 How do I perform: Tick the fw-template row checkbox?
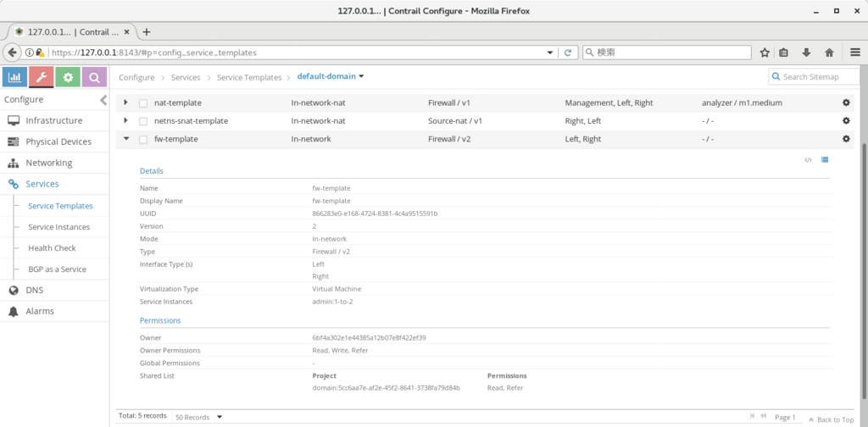click(x=143, y=140)
